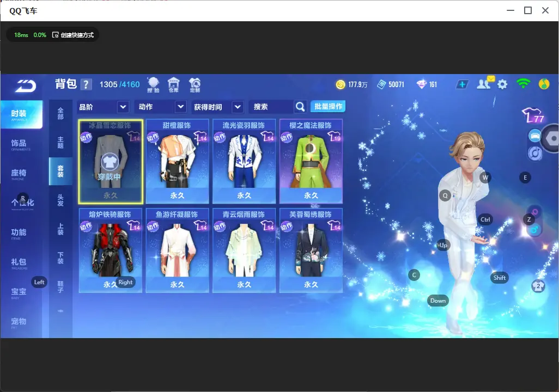The image size is (559, 392).
Task: Click the blue coupon currency icon
Action: click(x=381, y=84)
